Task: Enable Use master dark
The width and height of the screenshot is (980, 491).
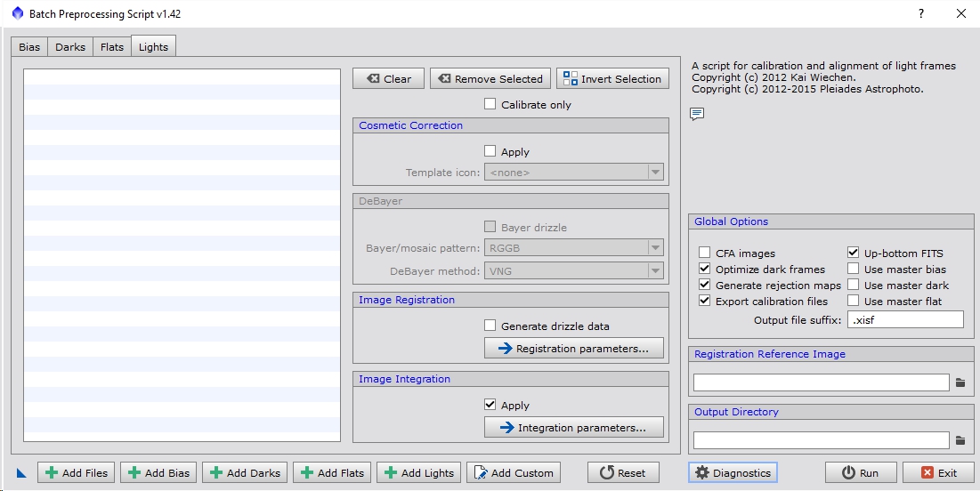Action: click(x=853, y=285)
